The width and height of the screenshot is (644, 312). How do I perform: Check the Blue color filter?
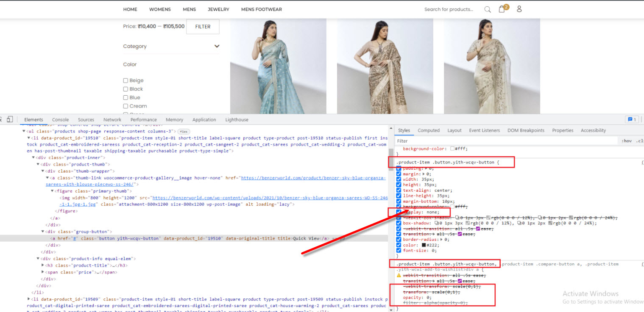[125, 97]
